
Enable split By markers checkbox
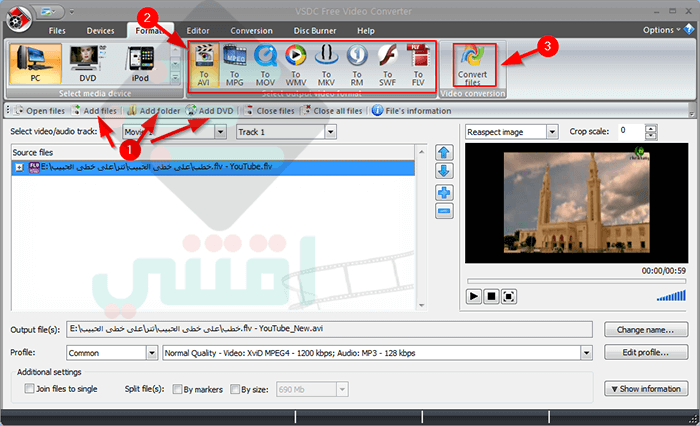click(177, 389)
